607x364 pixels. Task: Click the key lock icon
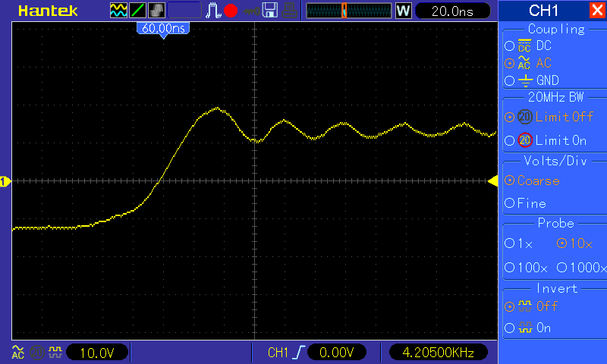(252, 11)
